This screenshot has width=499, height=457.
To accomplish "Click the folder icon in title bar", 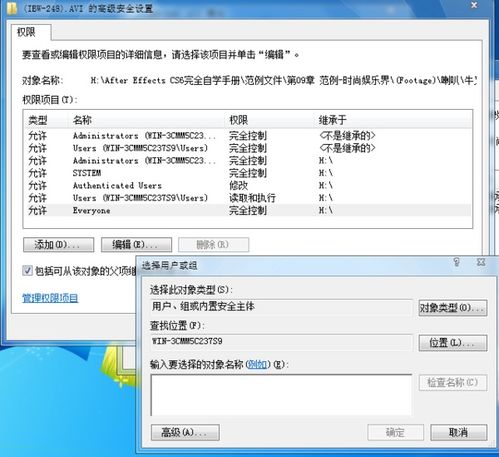I will (12, 9).
